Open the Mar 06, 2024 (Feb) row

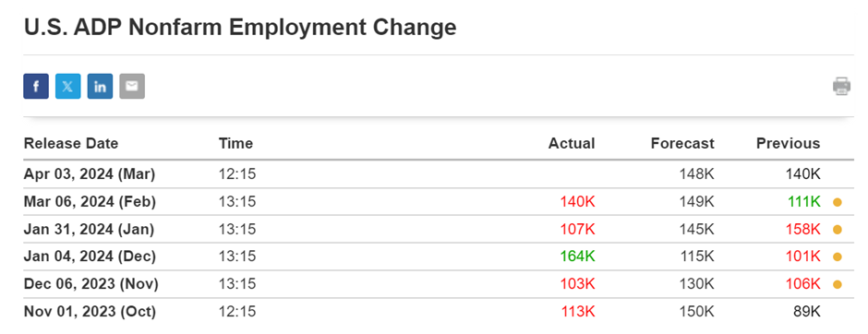439,202
